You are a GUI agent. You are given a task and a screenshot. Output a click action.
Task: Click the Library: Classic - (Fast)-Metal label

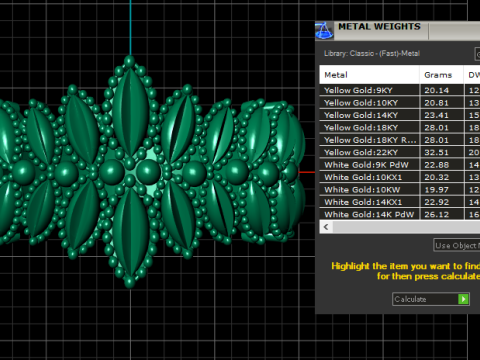pyautogui.click(x=372, y=53)
